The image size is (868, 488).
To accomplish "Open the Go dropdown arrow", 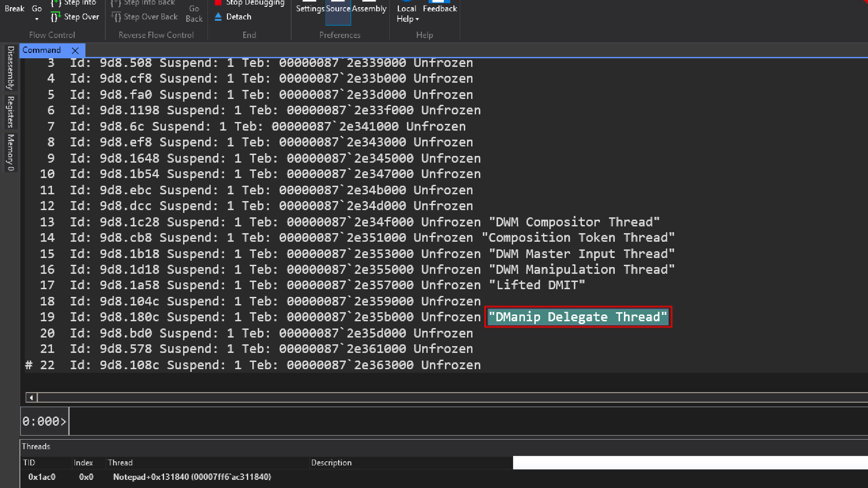I will (37, 19).
